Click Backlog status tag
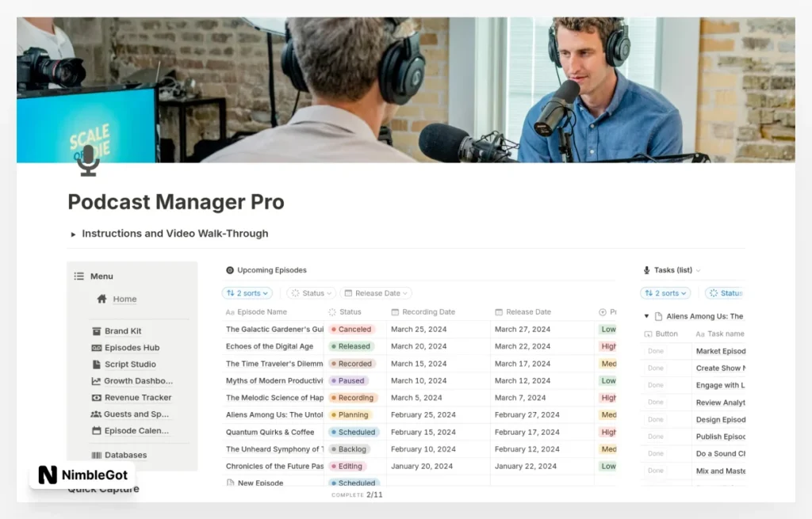 pos(350,449)
